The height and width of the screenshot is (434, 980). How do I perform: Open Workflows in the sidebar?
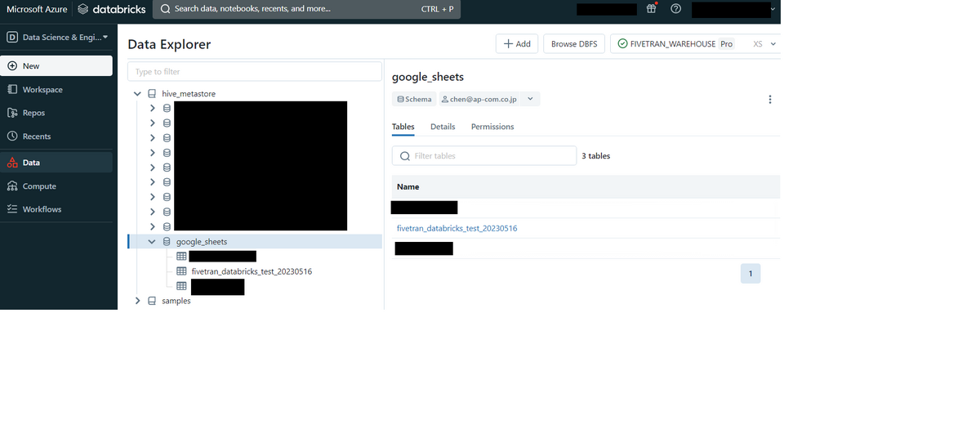point(56,209)
